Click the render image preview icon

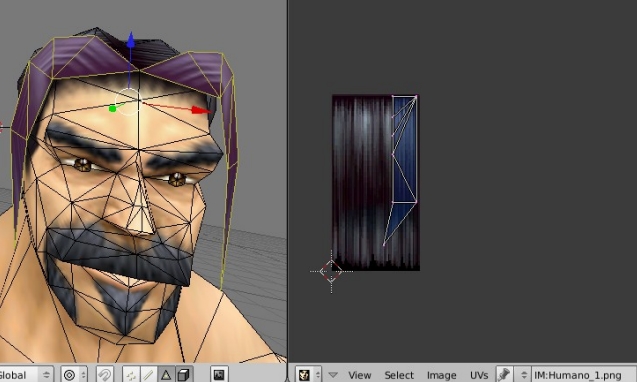pyautogui.click(x=219, y=374)
